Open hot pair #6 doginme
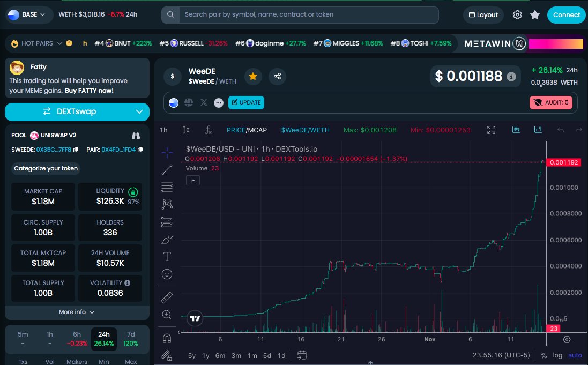 270,43
